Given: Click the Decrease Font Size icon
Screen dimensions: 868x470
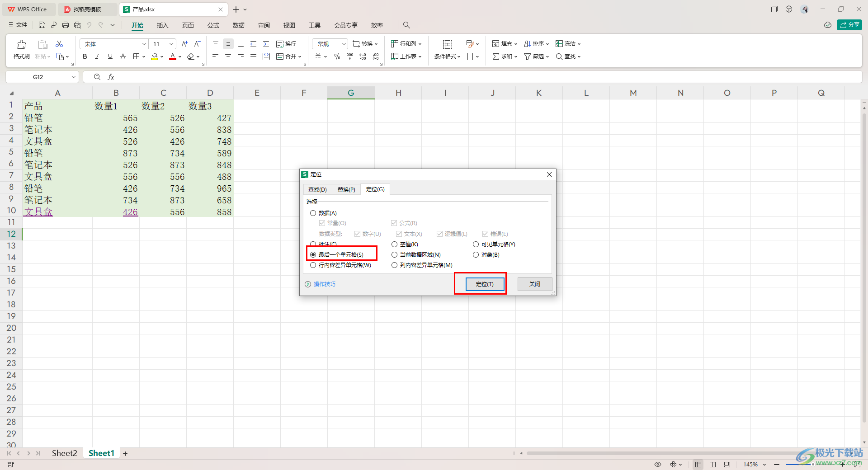Looking at the screenshot, I should click(197, 44).
